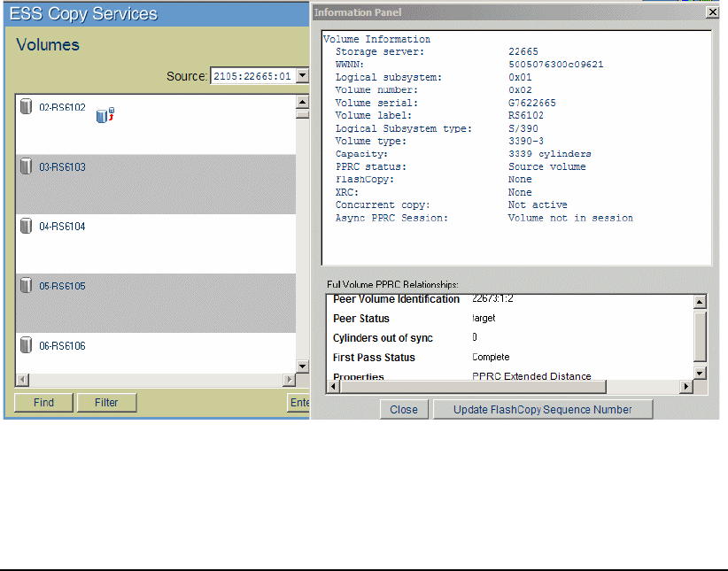The height and width of the screenshot is (571, 728).
Task: Click the volume cylinder icon for 04-RS6104
Action: click(x=26, y=226)
